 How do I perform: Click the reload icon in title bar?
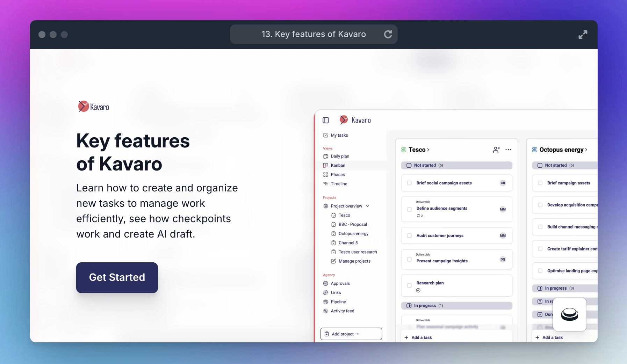(x=388, y=34)
